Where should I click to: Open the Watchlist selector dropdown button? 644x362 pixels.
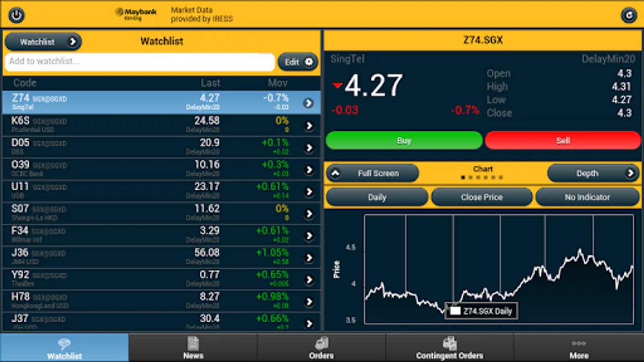(43, 41)
